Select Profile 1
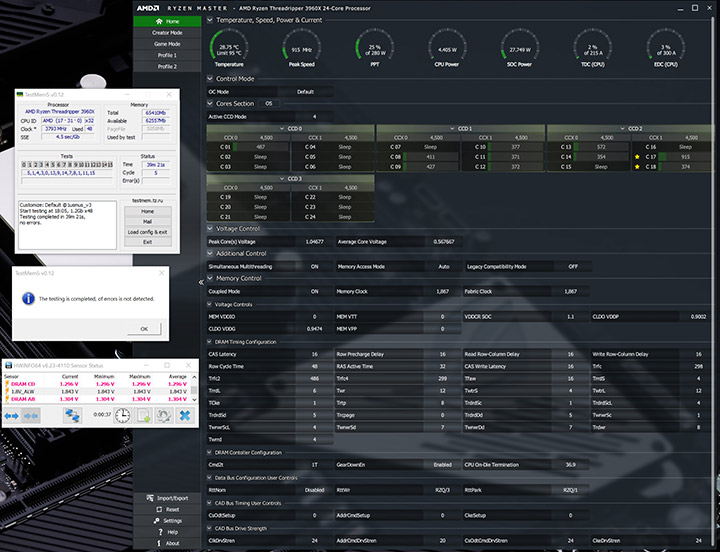This screenshot has height=552, width=720. [167, 55]
